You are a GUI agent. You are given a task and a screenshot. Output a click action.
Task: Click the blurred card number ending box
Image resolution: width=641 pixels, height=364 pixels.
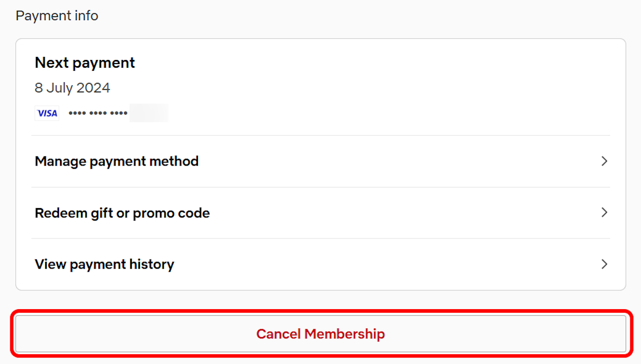click(x=149, y=113)
